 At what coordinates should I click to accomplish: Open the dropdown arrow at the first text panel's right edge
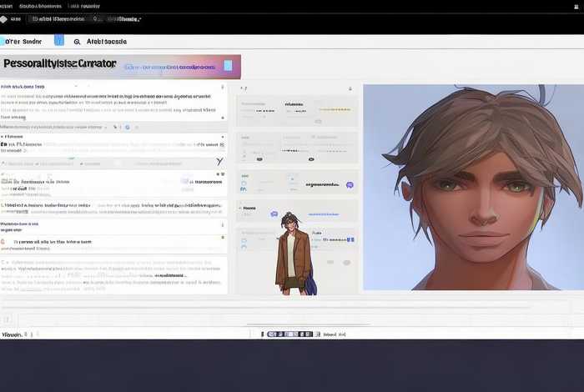click(222, 86)
